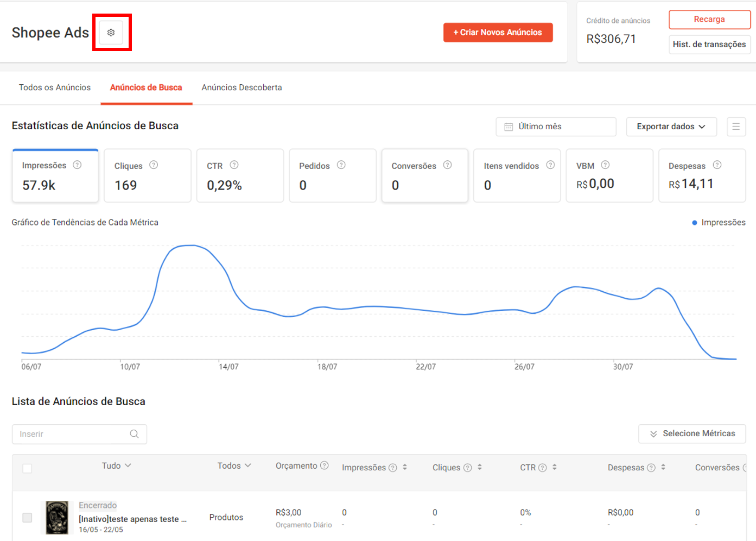The height and width of the screenshot is (541, 756).
Task: Click the ad product thumbnail image
Action: (57, 518)
